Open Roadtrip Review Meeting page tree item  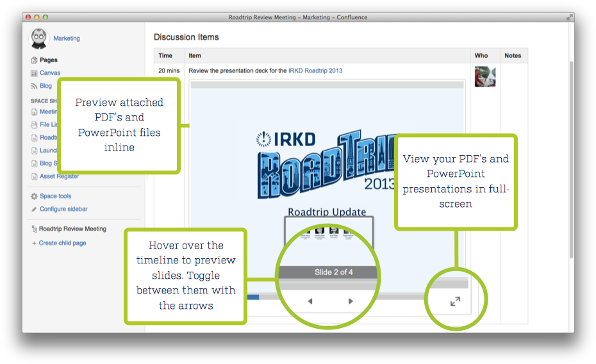click(72, 229)
